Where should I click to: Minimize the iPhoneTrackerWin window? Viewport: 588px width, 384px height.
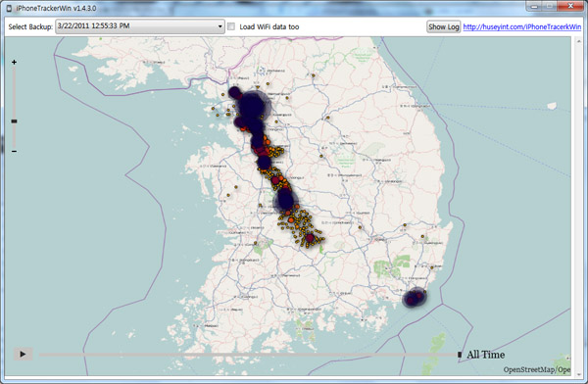[x=534, y=6]
